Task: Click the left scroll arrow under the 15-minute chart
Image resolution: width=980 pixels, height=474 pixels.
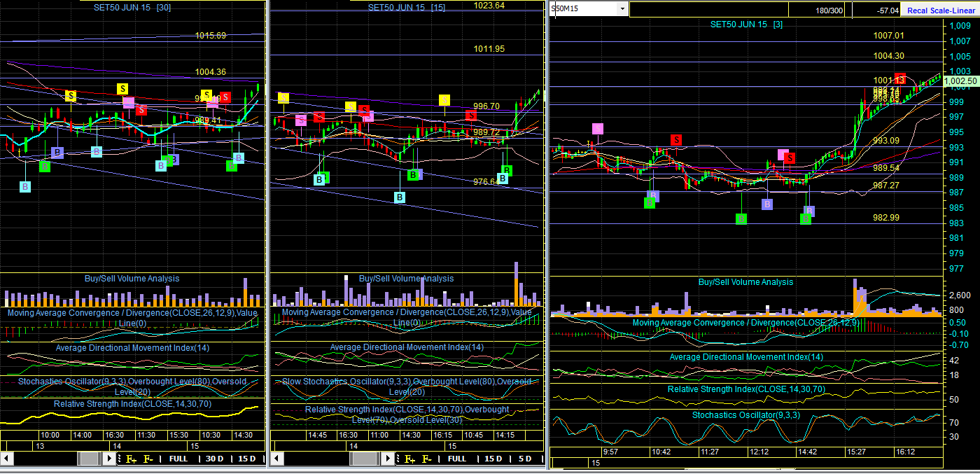Action: pos(278,459)
